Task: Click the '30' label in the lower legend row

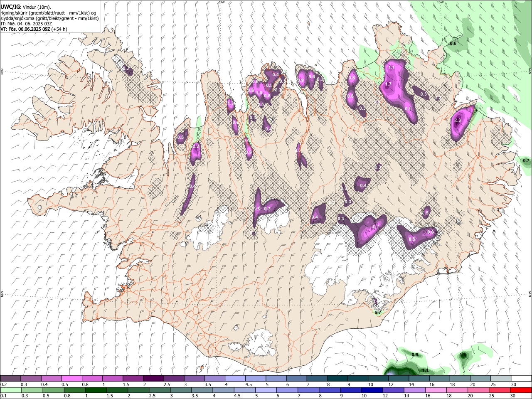Action: tap(513, 396)
